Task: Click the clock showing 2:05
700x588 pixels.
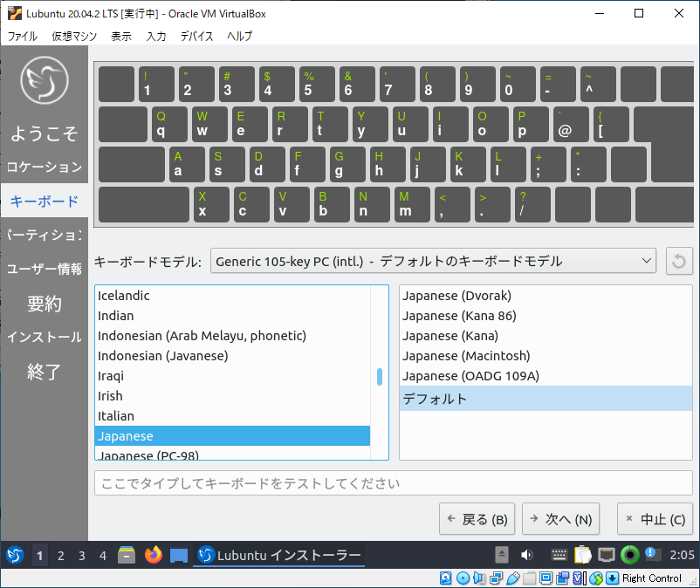Action: tap(682, 555)
